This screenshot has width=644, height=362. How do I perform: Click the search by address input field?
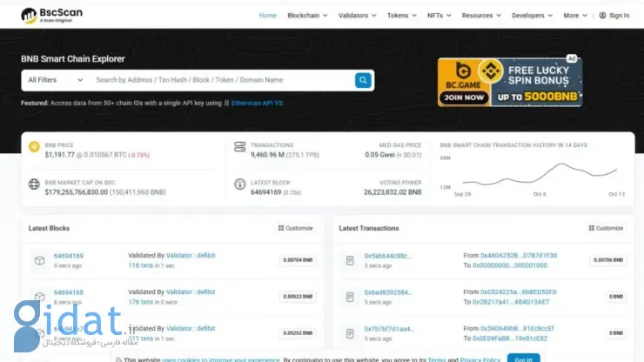pos(218,80)
